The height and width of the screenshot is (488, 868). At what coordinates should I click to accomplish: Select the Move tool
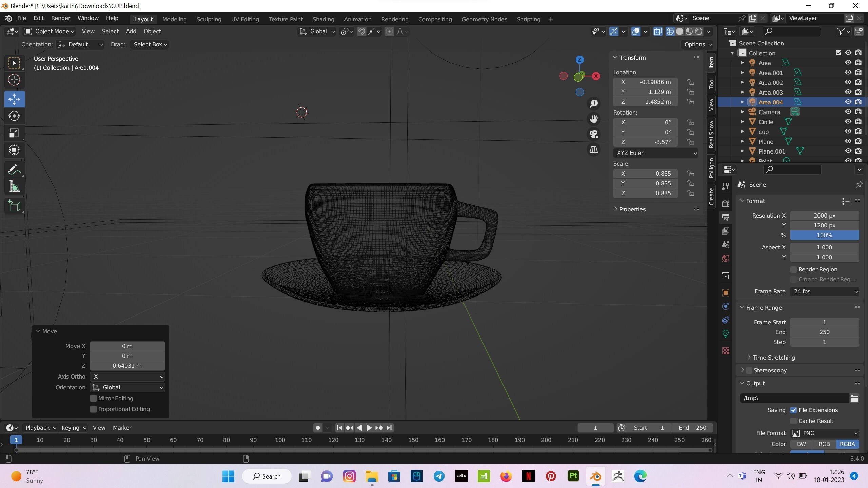click(x=14, y=99)
